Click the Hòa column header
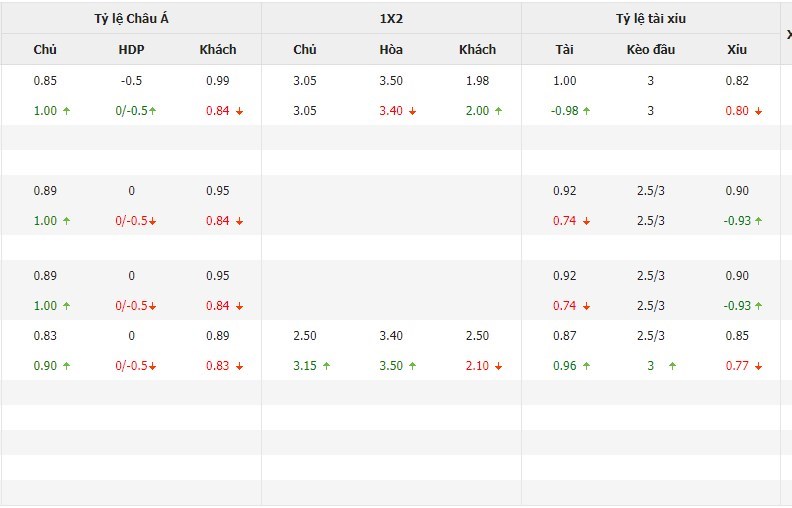 tap(391, 50)
